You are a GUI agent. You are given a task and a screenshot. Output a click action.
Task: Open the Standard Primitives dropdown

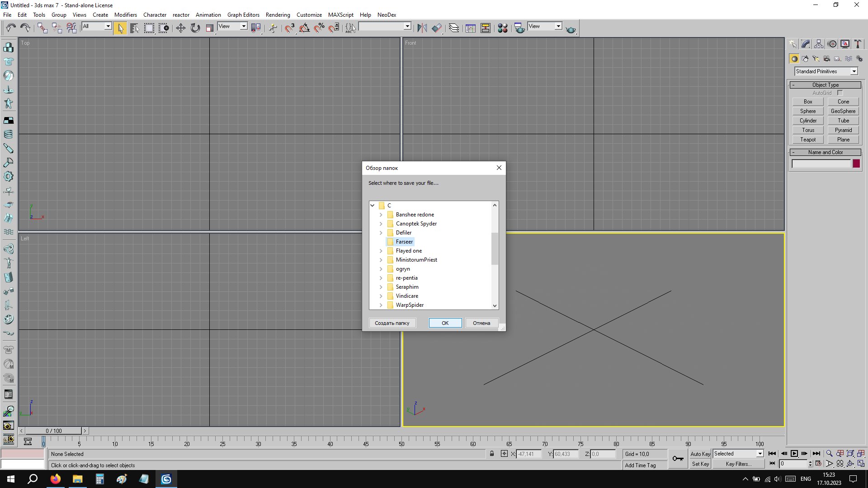(854, 71)
